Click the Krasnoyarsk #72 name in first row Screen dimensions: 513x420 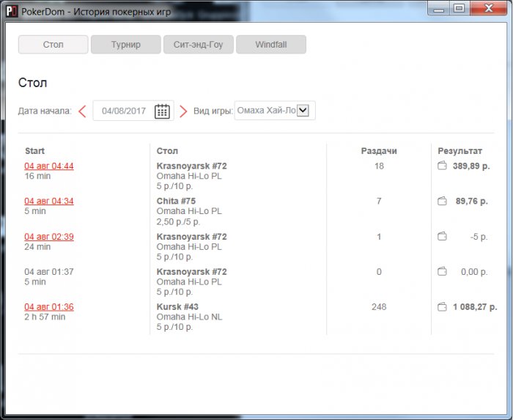[x=192, y=166]
